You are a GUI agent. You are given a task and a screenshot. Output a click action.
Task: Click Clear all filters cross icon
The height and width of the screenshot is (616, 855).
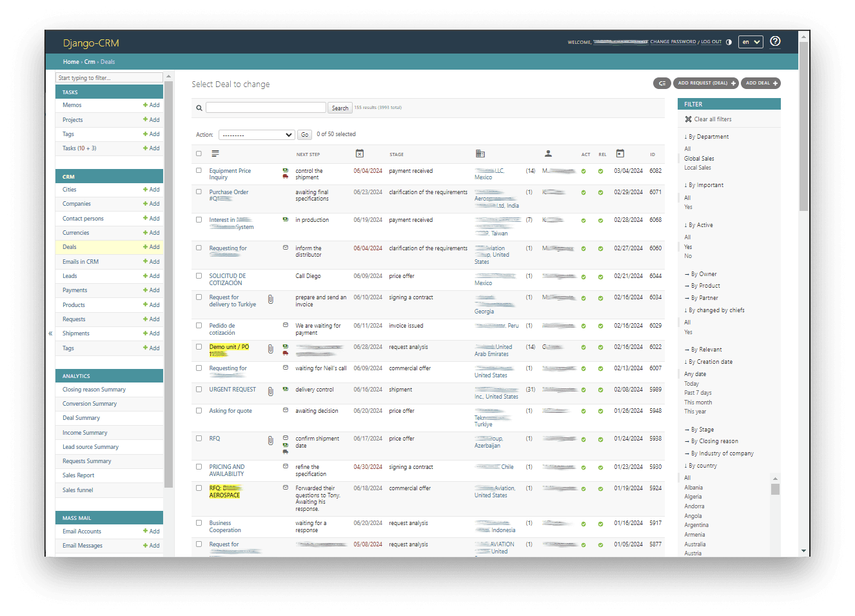[688, 119]
